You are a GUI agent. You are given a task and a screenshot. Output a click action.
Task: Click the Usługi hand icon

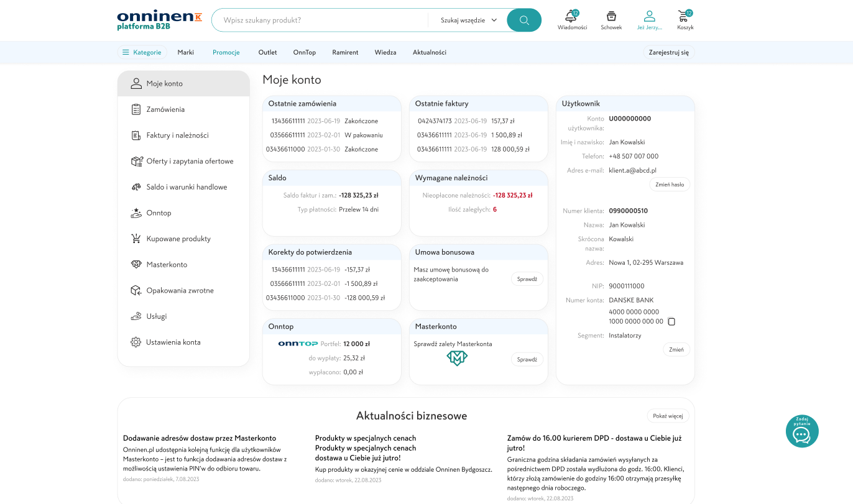[136, 316]
